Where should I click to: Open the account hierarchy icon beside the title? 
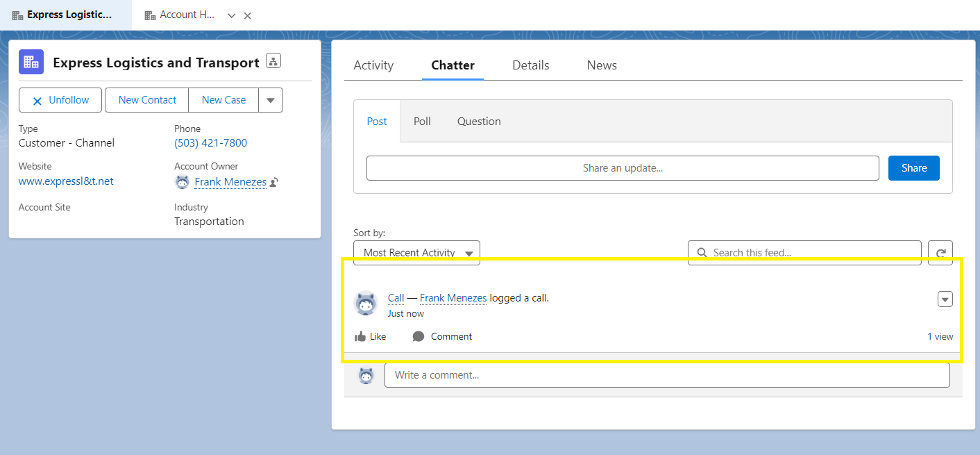tap(273, 61)
